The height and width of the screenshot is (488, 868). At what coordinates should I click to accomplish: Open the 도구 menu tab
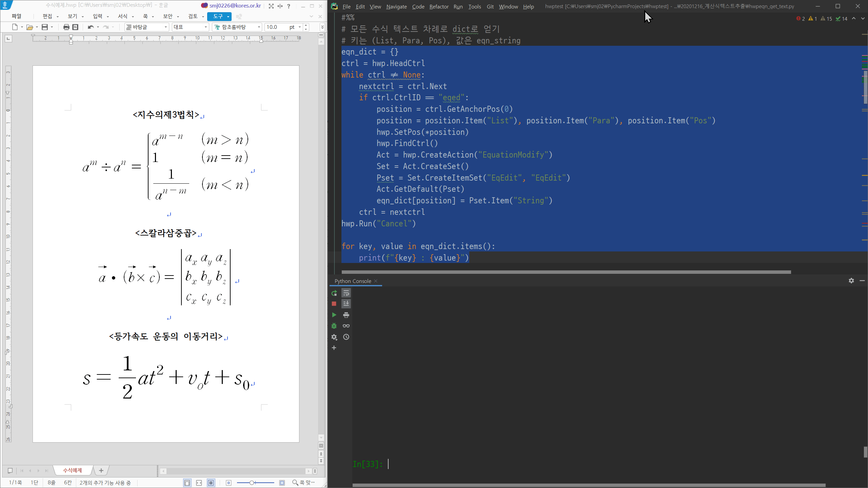click(x=218, y=16)
